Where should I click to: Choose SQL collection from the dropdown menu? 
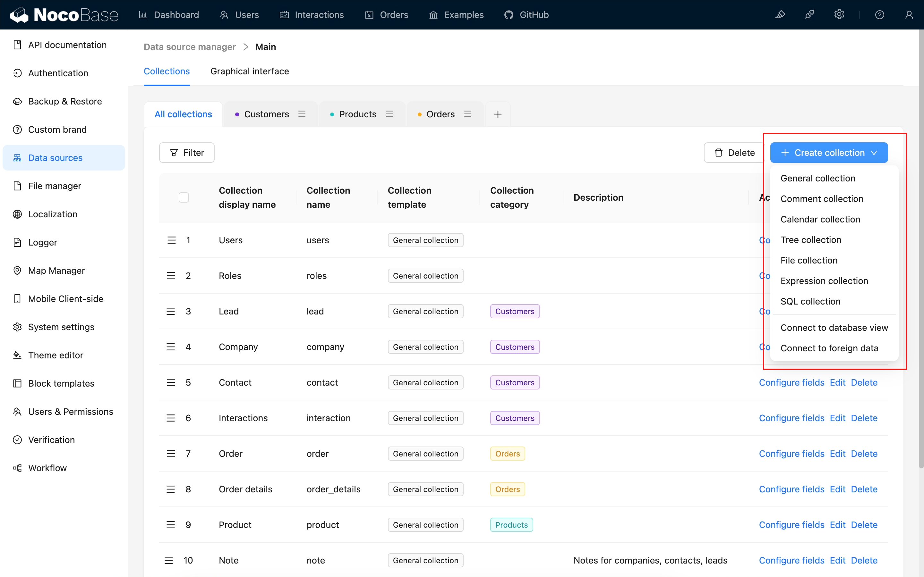click(x=810, y=301)
